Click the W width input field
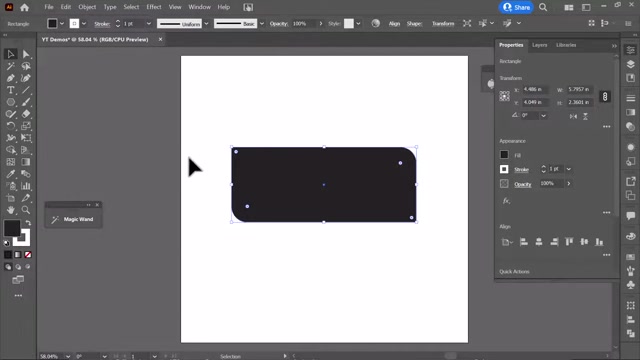640x360 pixels. coord(579,89)
